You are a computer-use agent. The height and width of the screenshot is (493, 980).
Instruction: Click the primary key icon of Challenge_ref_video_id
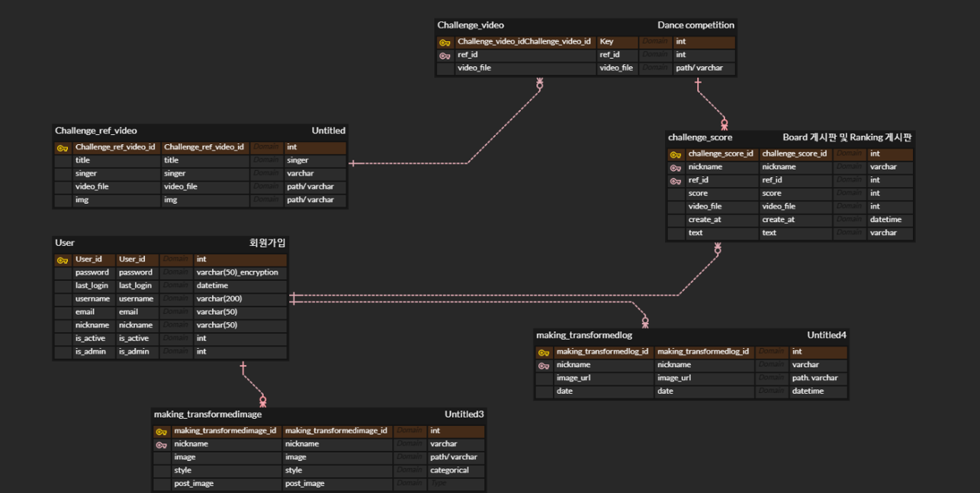point(63,147)
